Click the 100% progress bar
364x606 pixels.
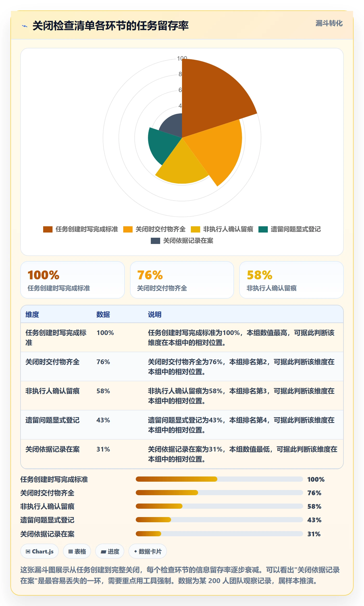tap(219, 479)
